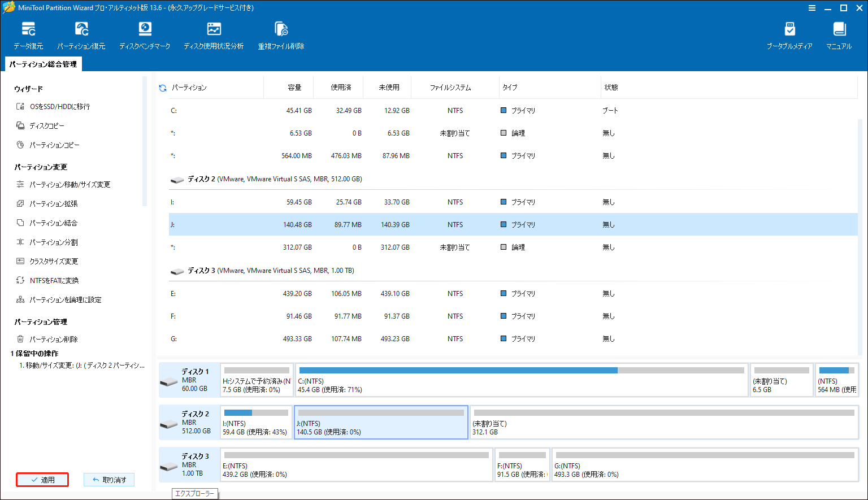
Task: Sort by ファイルシステム column header
Action: point(450,88)
